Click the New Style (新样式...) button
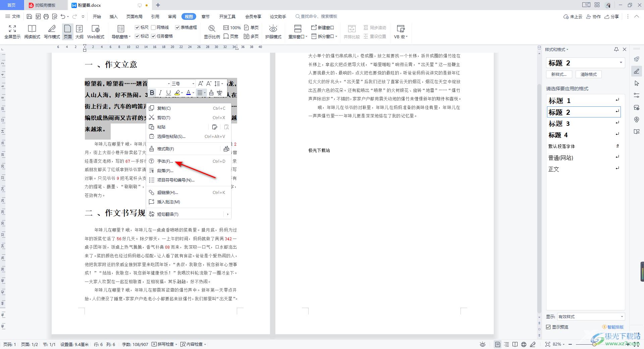644x349 pixels. (559, 74)
